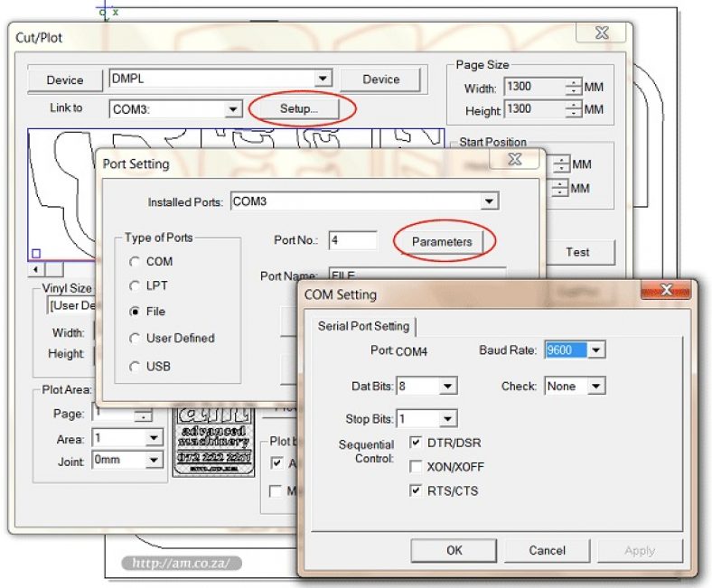Expand the Dat Bits dropdown
The image size is (712, 588).
448,387
